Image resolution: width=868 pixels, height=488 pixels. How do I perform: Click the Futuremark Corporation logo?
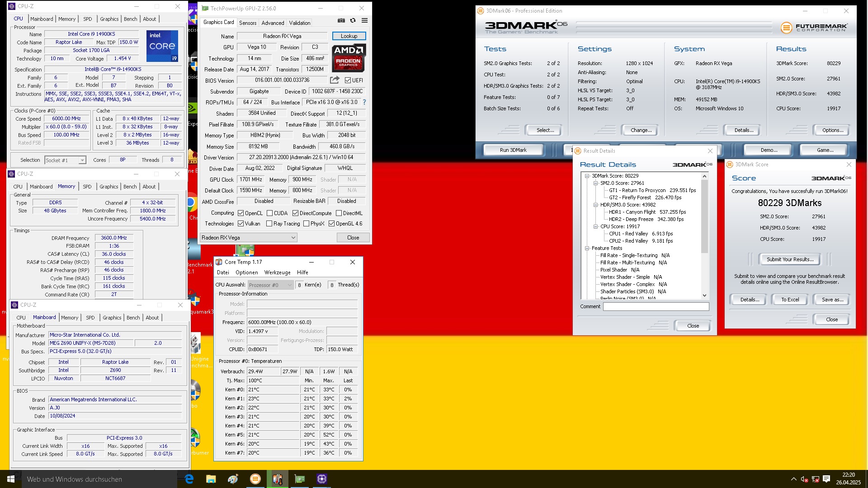point(814,27)
